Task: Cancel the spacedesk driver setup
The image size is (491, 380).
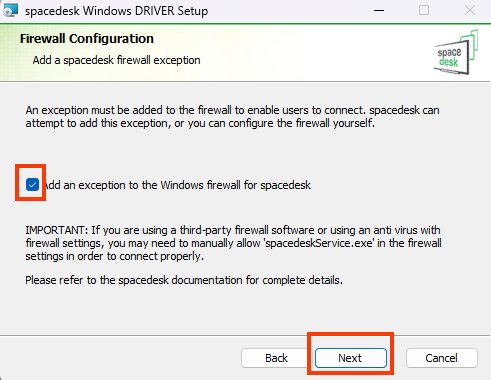Action: tap(442, 358)
